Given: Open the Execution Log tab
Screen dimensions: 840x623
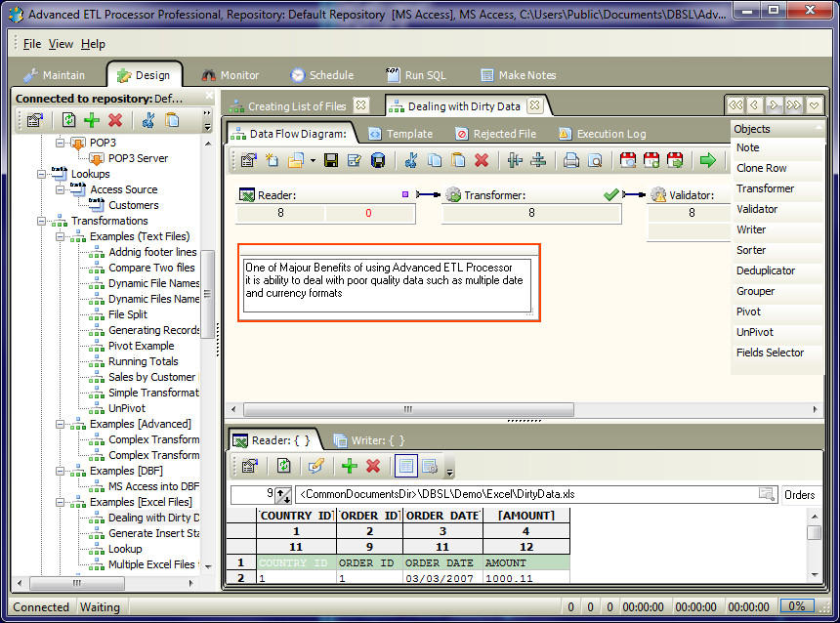Looking at the screenshot, I should (x=602, y=134).
